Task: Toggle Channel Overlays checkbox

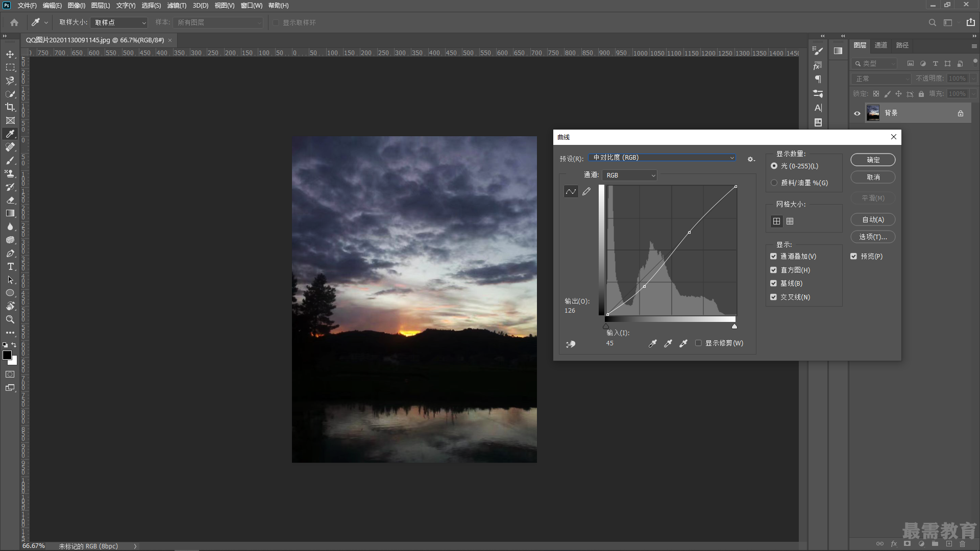Action: click(773, 256)
